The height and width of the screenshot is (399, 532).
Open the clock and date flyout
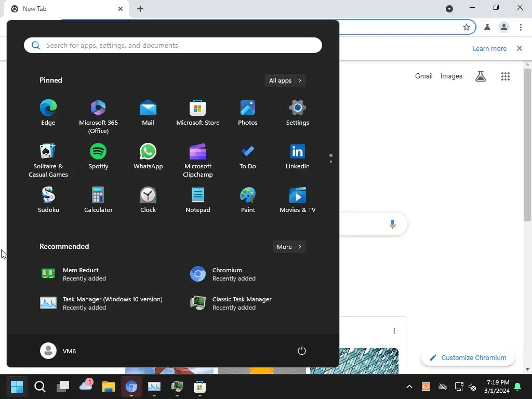tap(497, 387)
